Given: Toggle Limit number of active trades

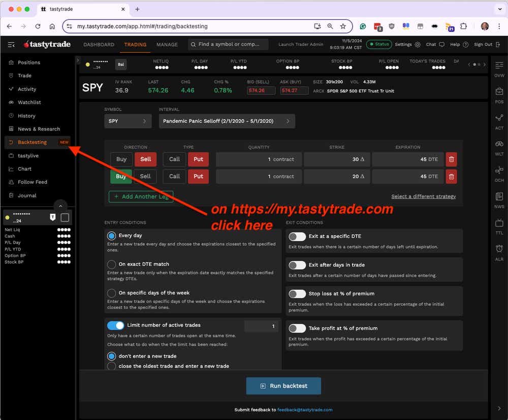Looking at the screenshot, I should coord(116,325).
